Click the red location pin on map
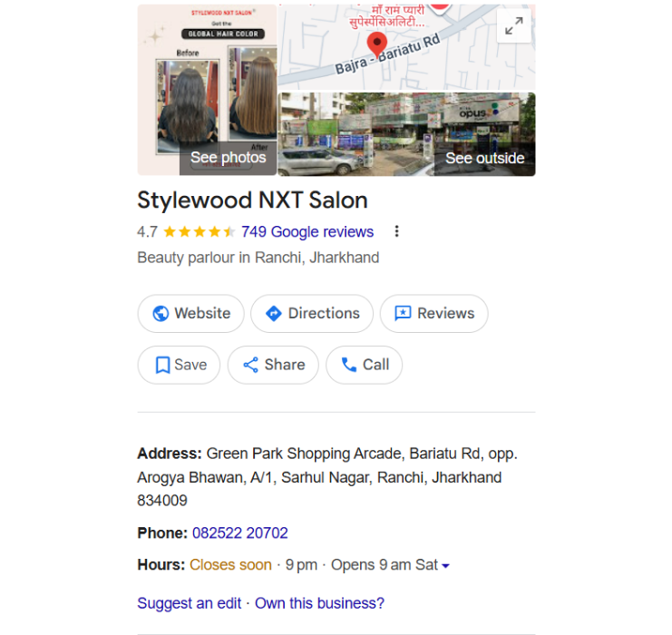Screen dimensions: 672x635 pos(376,43)
